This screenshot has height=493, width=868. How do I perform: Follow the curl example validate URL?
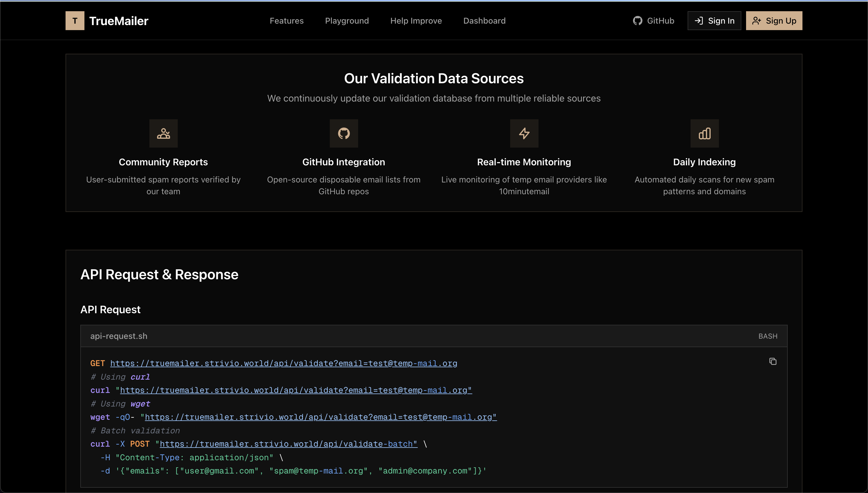pyautogui.click(x=296, y=390)
